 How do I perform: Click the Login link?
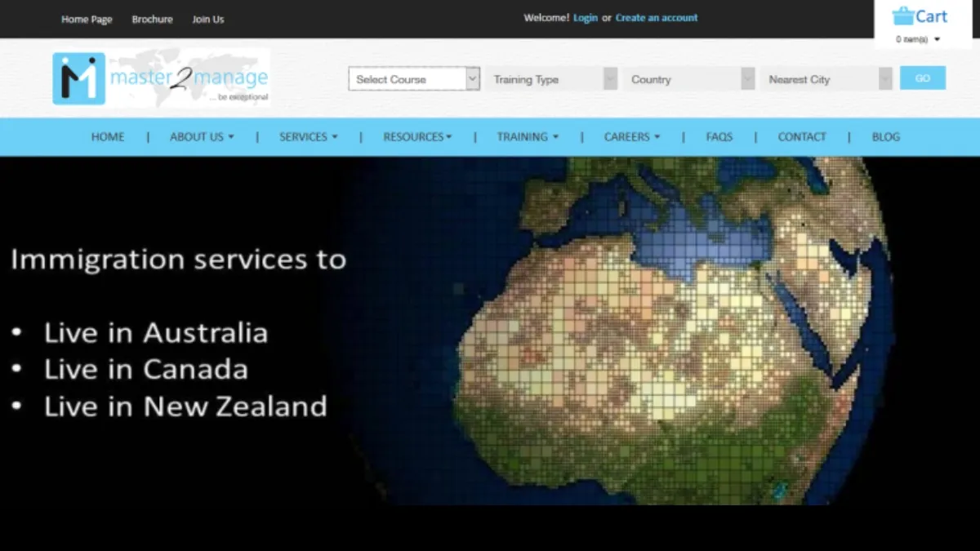tap(586, 18)
